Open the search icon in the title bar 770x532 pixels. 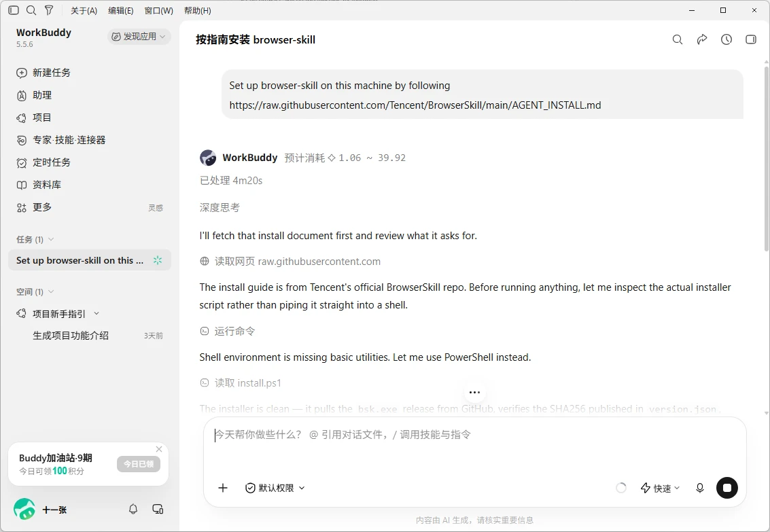point(31,10)
